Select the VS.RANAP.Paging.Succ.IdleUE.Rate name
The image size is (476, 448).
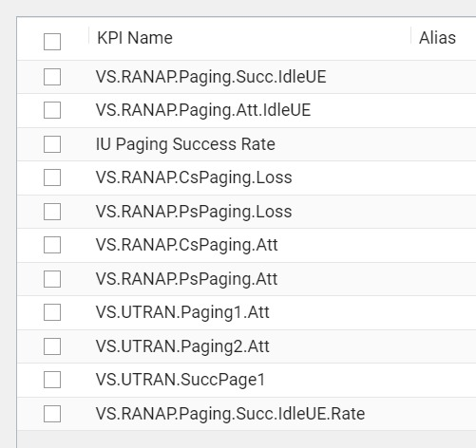click(231, 414)
